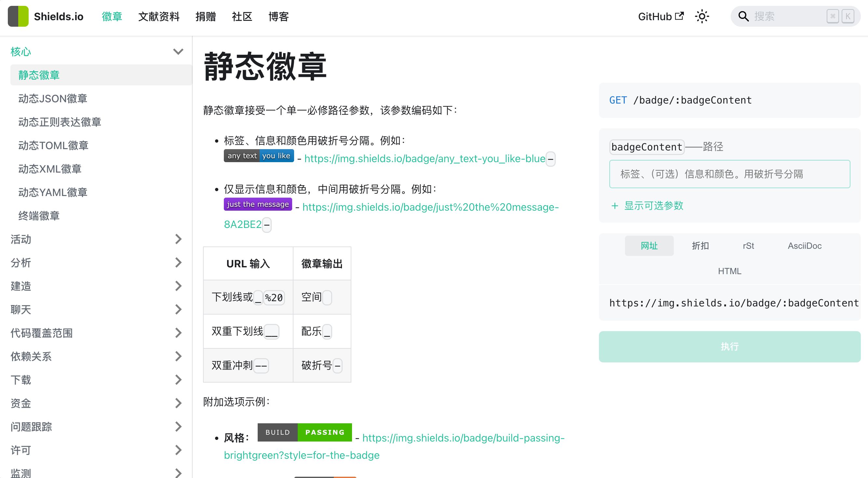
Task: Switch to the AsciiDoc tab
Action: coord(805,246)
